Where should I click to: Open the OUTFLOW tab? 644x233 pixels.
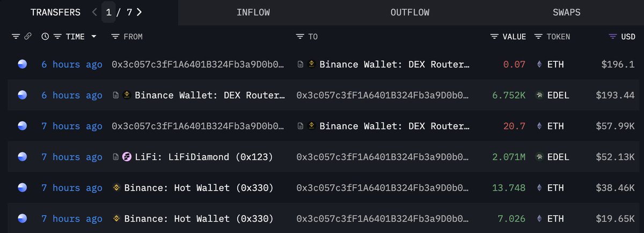click(409, 12)
